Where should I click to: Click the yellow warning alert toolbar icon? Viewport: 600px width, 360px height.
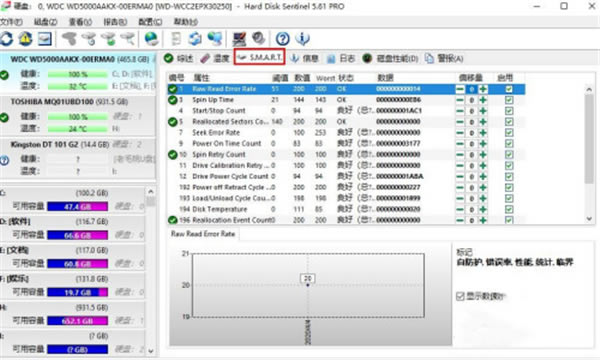click(25, 39)
